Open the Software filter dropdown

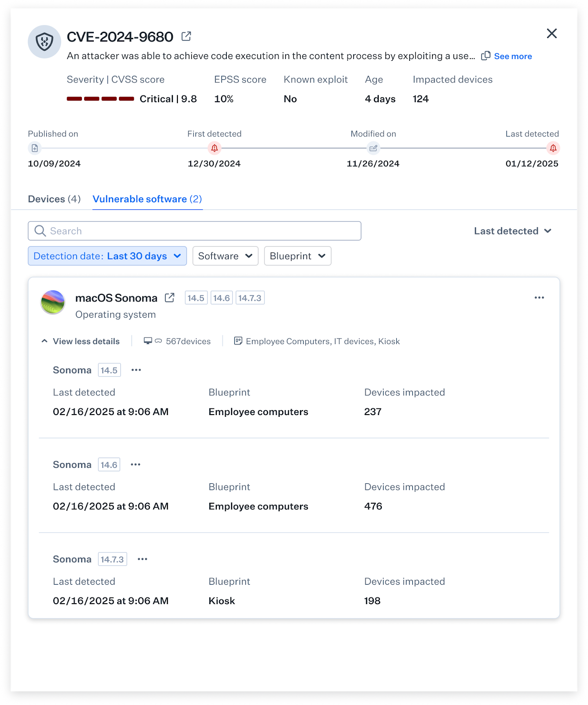coord(225,256)
